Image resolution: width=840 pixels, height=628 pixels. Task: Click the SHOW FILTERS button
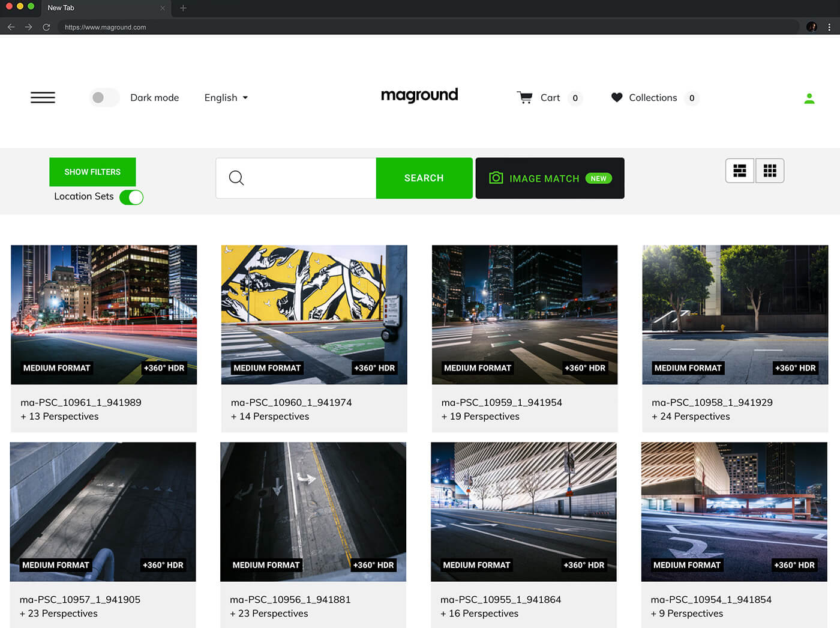tap(92, 172)
